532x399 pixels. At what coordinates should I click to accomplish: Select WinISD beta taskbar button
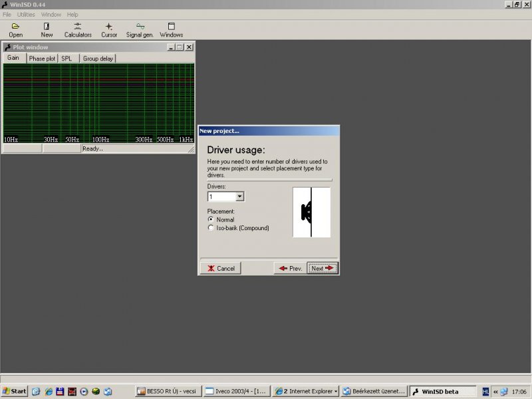pyautogui.click(x=443, y=391)
